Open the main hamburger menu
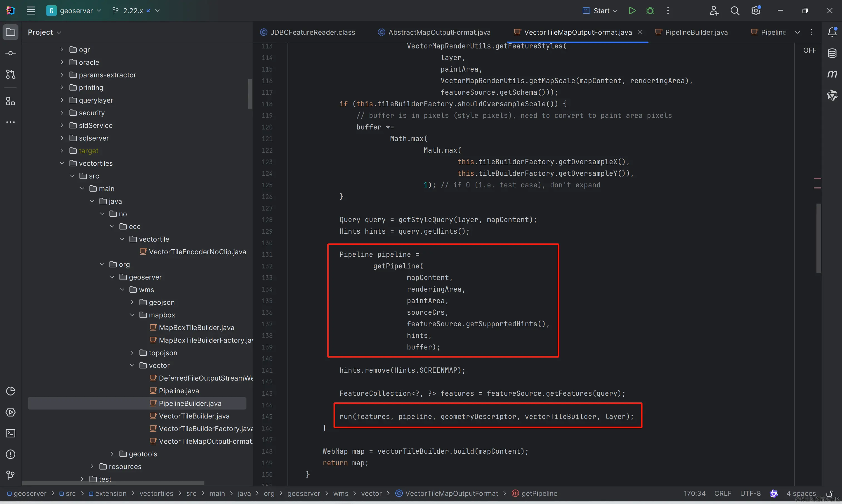The width and height of the screenshot is (842, 504). 31,11
